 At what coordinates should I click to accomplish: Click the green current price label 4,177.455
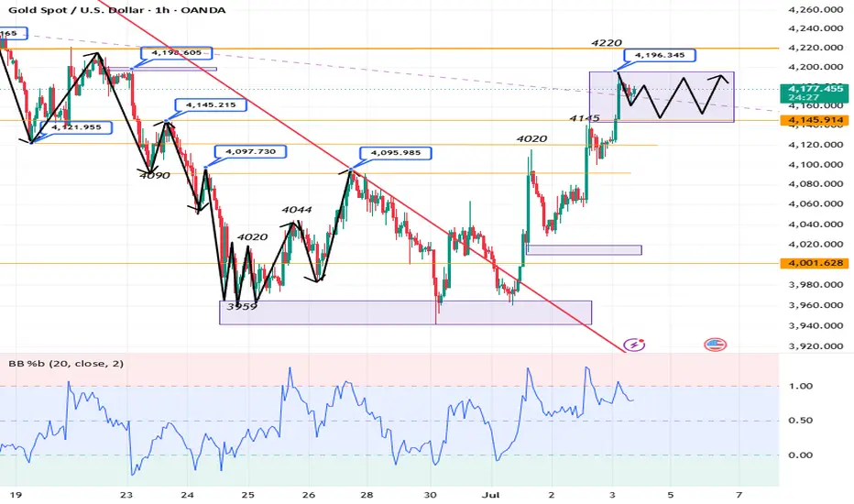(815, 93)
